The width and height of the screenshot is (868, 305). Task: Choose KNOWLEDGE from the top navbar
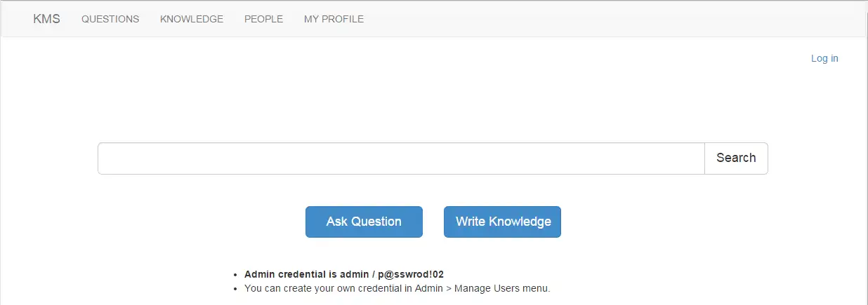(192, 19)
